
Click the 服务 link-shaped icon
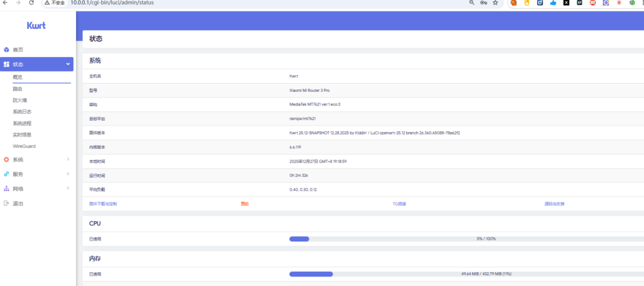coord(6,174)
